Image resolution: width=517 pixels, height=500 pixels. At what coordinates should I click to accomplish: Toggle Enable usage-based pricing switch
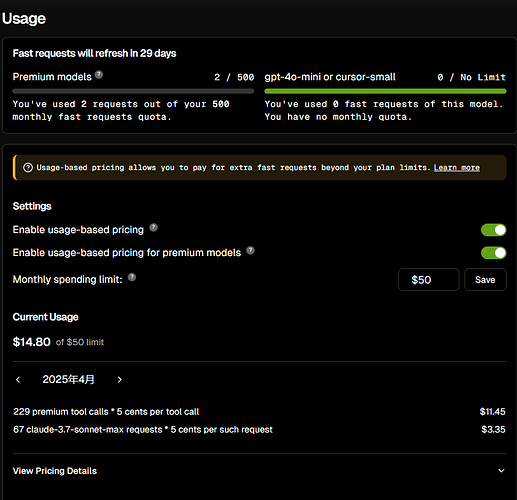(x=493, y=230)
